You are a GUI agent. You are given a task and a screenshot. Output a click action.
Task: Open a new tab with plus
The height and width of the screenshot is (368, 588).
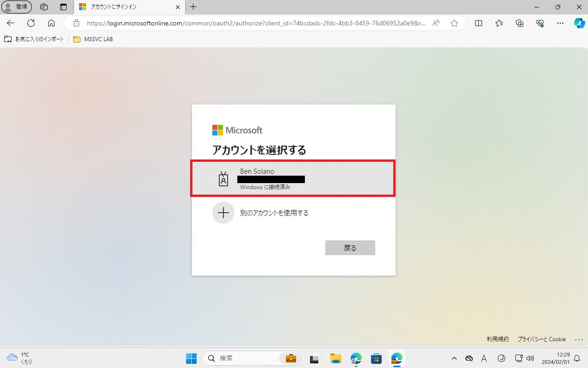pyautogui.click(x=193, y=7)
